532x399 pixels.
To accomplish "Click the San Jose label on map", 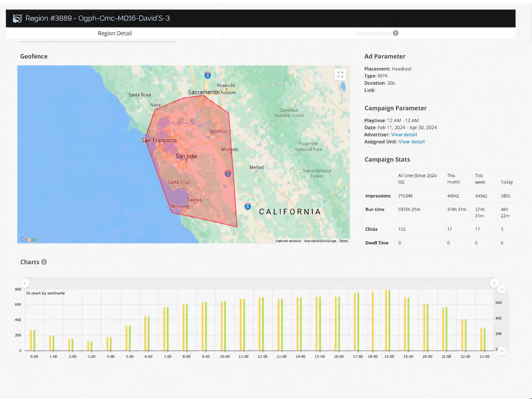I will coord(186,156).
